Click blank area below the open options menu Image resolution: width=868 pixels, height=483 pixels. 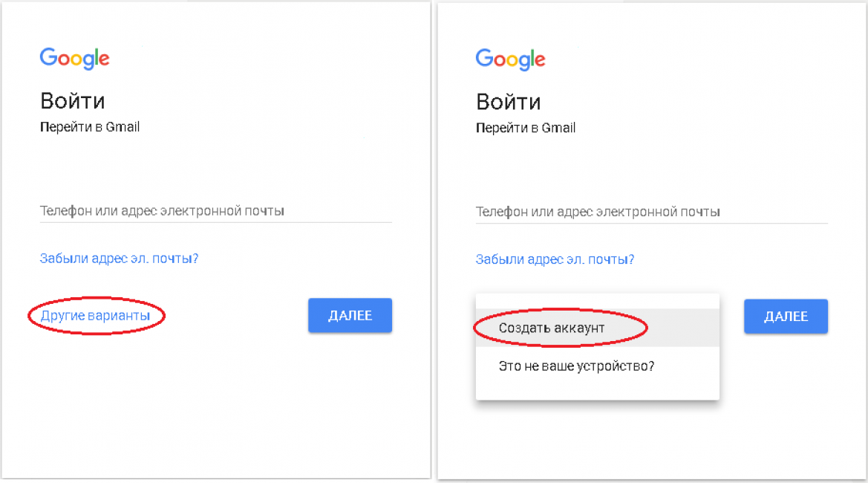click(x=651, y=441)
